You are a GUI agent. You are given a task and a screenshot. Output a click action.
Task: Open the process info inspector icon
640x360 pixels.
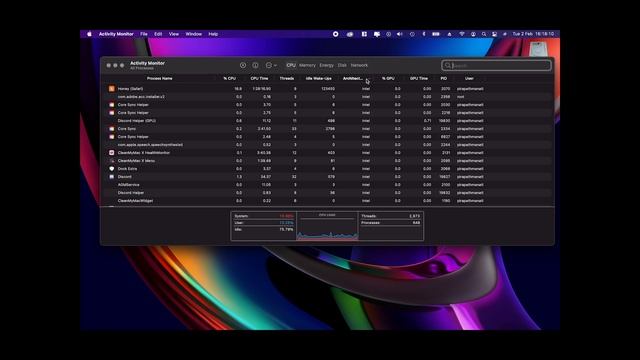coord(255,65)
